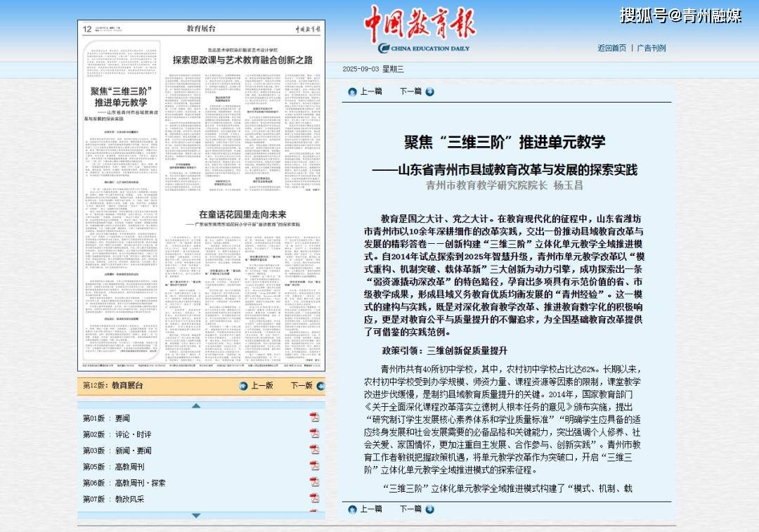Open the China Education Daily masthead logo
The image size is (759, 532).
point(420,29)
